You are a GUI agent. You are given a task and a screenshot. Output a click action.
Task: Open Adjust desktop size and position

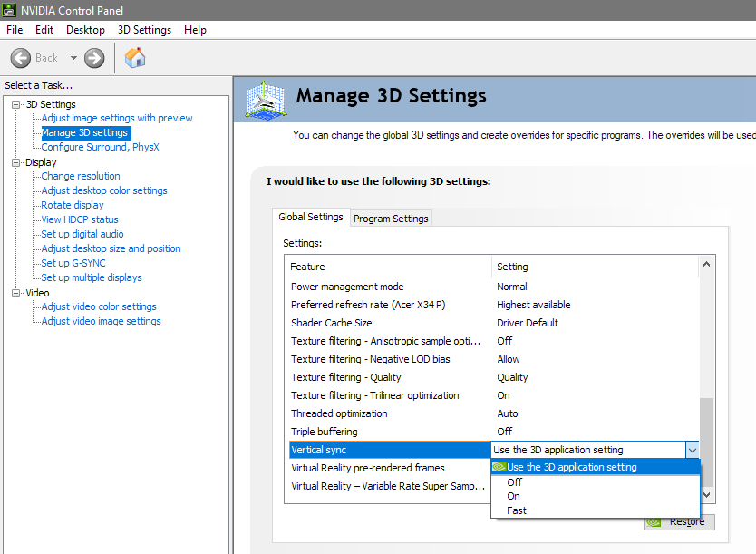pyautogui.click(x=111, y=248)
